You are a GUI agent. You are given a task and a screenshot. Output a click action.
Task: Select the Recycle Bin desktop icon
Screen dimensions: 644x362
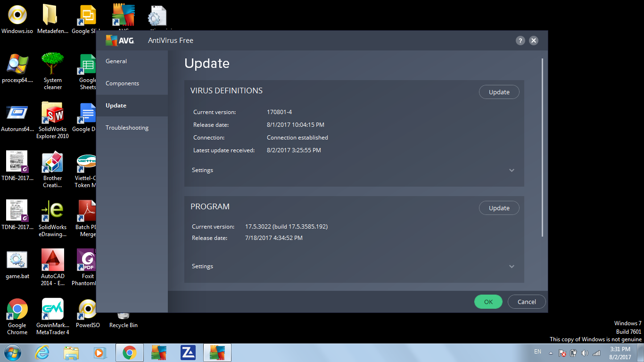tap(123, 321)
